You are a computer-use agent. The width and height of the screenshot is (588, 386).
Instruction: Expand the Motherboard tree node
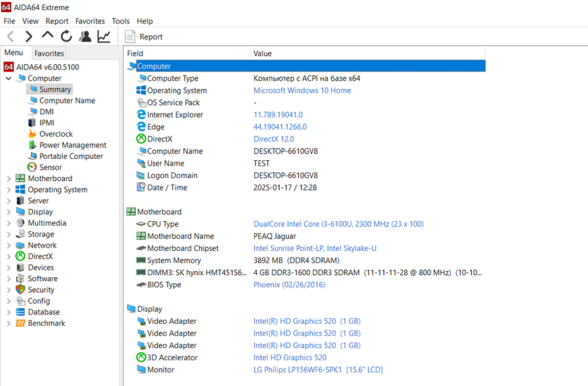tap(9, 178)
